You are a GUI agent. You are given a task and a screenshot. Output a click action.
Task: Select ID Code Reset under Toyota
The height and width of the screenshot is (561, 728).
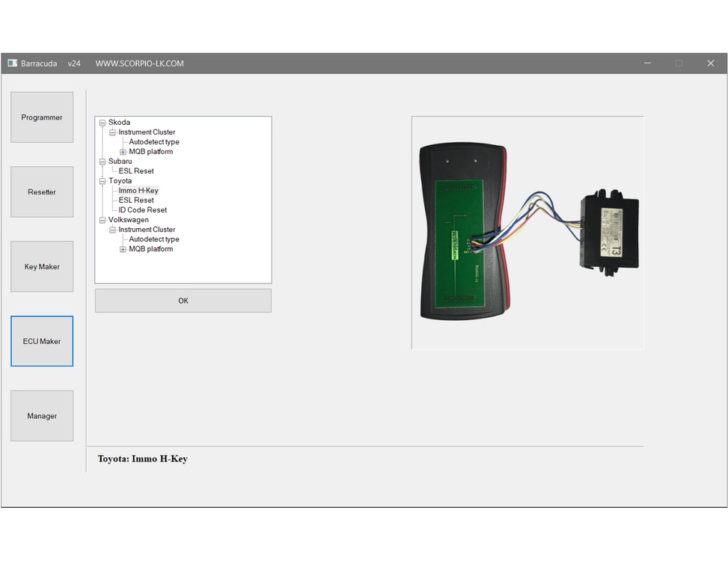click(143, 210)
